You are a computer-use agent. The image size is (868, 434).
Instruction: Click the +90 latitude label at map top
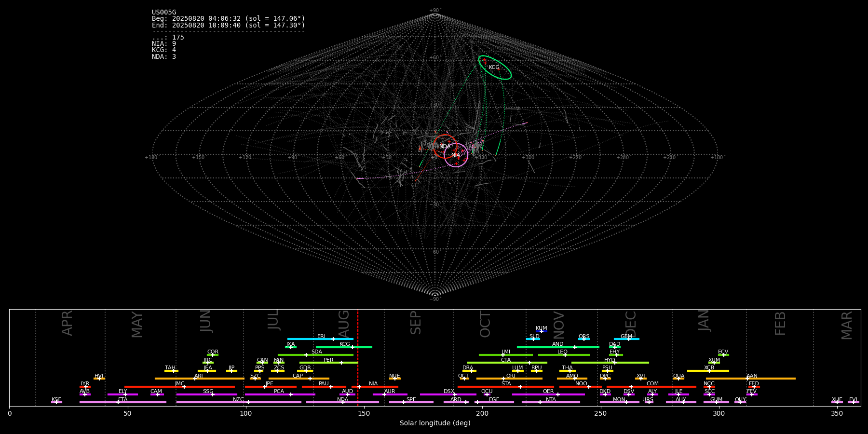pos(434,11)
